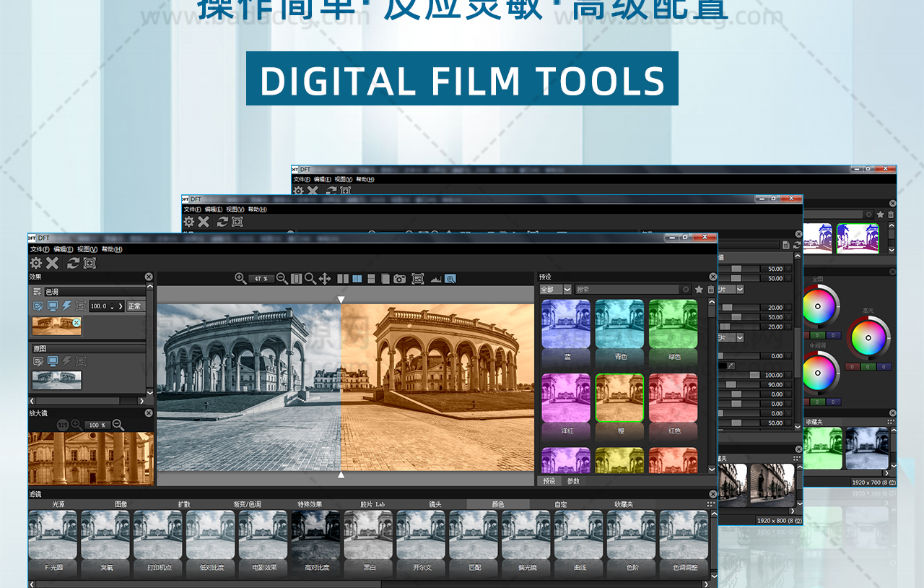Open the 全部 category dropdown in presets
Screen dimensions: 924x588
(556, 290)
